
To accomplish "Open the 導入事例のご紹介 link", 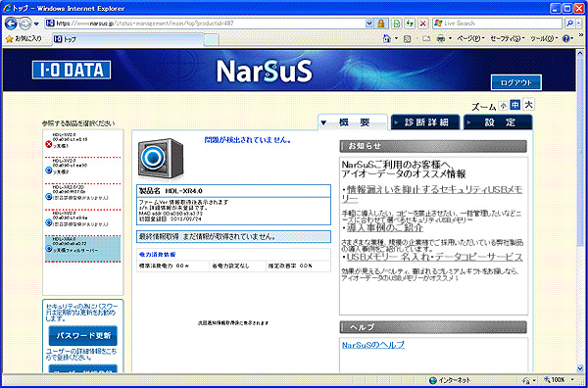I will [x=385, y=227].
